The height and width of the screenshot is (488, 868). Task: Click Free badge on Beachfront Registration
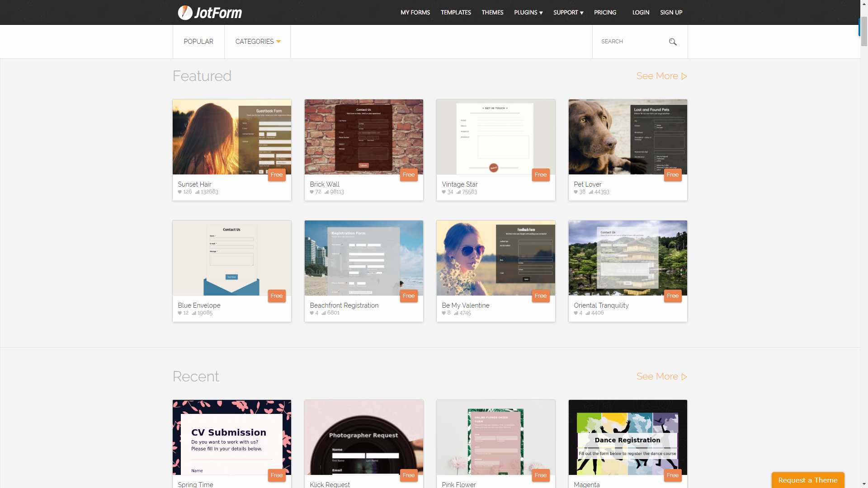tap(409, 296)
